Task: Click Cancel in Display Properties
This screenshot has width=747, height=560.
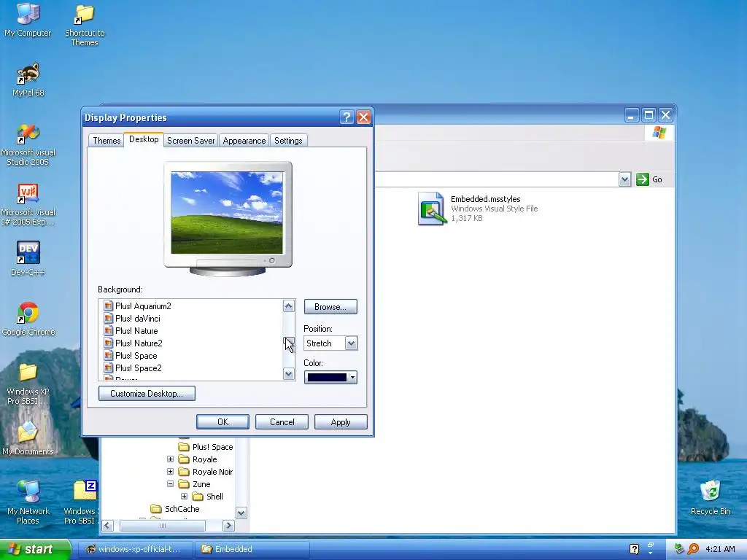Action: coord(282,422)
